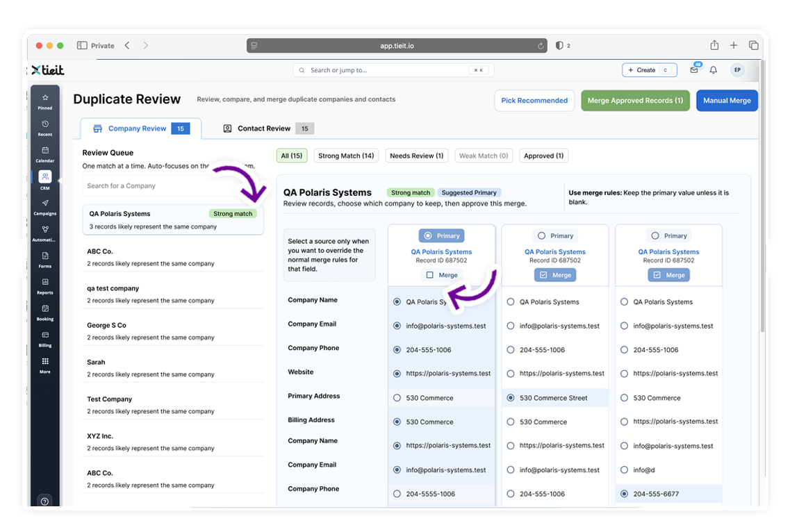This screenshot has width=799, height=532.
Task: Select the info@d email radio
Action: (x=624, y=469)
